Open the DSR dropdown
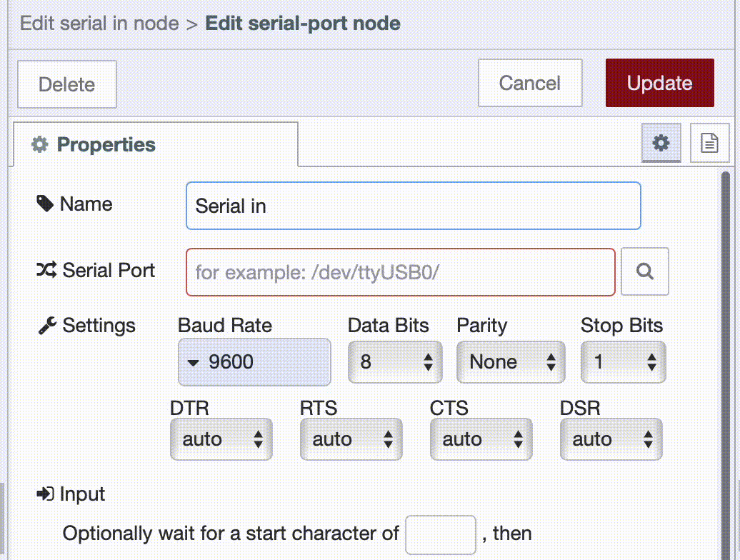740x560 pixels. tap(611, 439)
